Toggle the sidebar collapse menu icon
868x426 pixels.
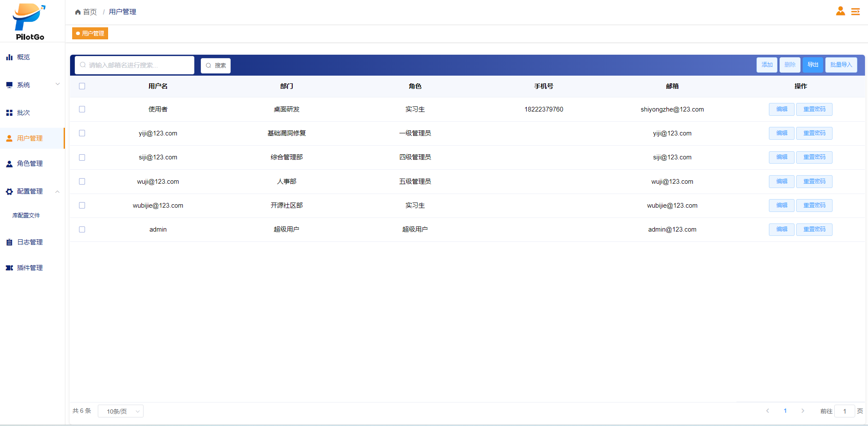pyautogui.click(x=855, y=12)
